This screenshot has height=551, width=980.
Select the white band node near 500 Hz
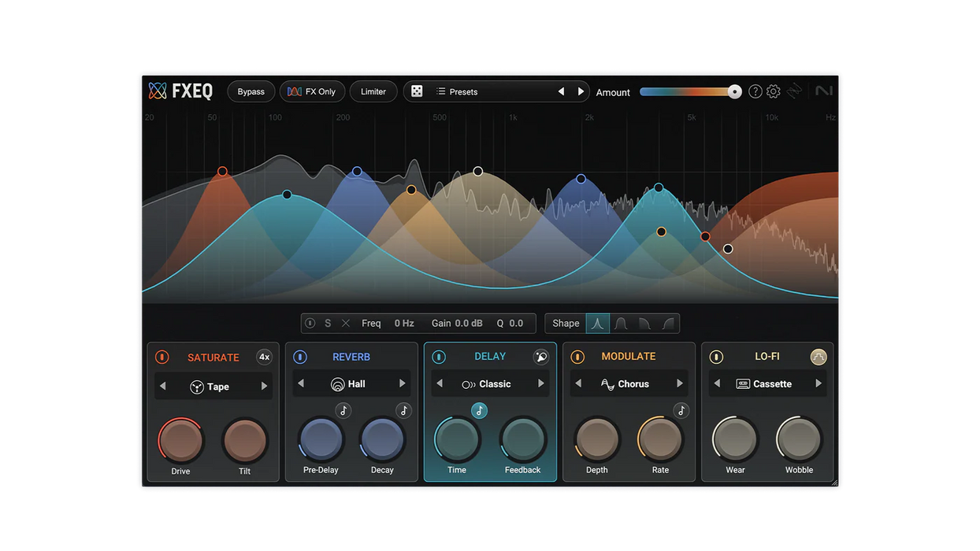point(477,172)
